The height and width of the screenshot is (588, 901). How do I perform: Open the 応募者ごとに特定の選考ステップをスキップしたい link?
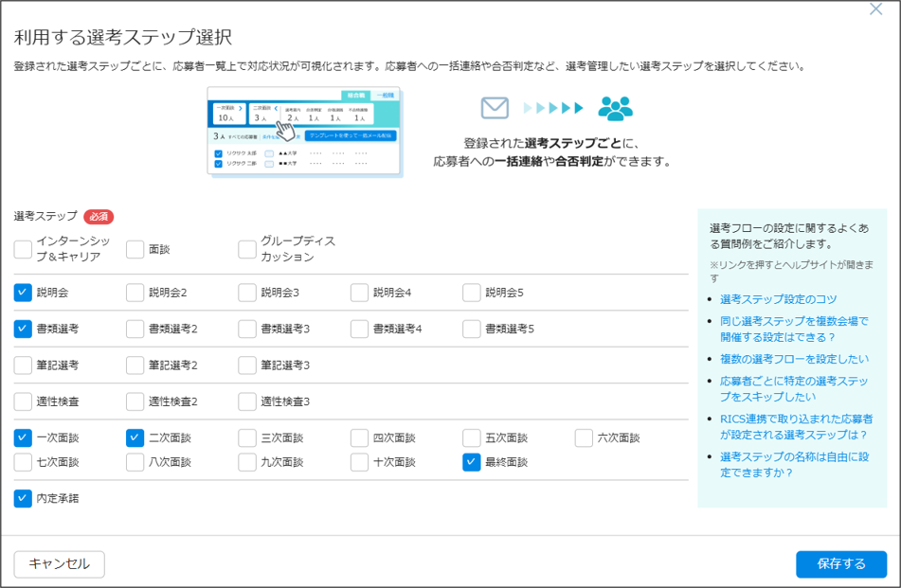(794, 389)
